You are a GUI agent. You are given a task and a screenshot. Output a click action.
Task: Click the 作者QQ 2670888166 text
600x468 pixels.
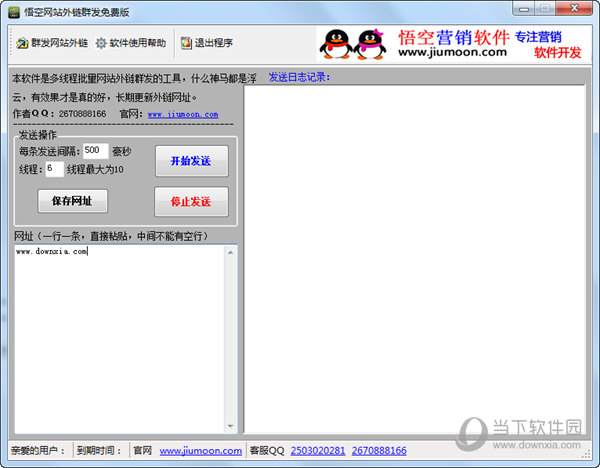point(59,114)
